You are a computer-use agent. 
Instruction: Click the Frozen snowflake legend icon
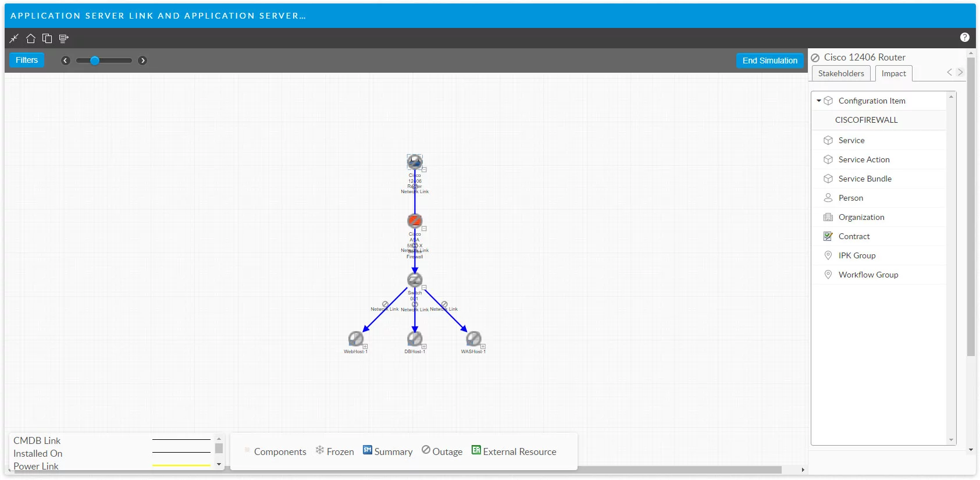[320, 450]
